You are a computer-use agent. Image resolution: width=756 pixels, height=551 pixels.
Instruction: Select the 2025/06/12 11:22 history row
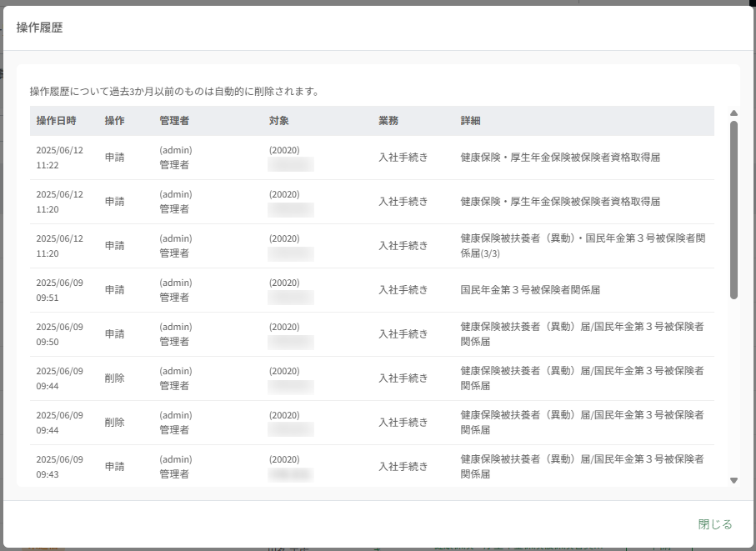pyautogui.click(x=372, y=158)
